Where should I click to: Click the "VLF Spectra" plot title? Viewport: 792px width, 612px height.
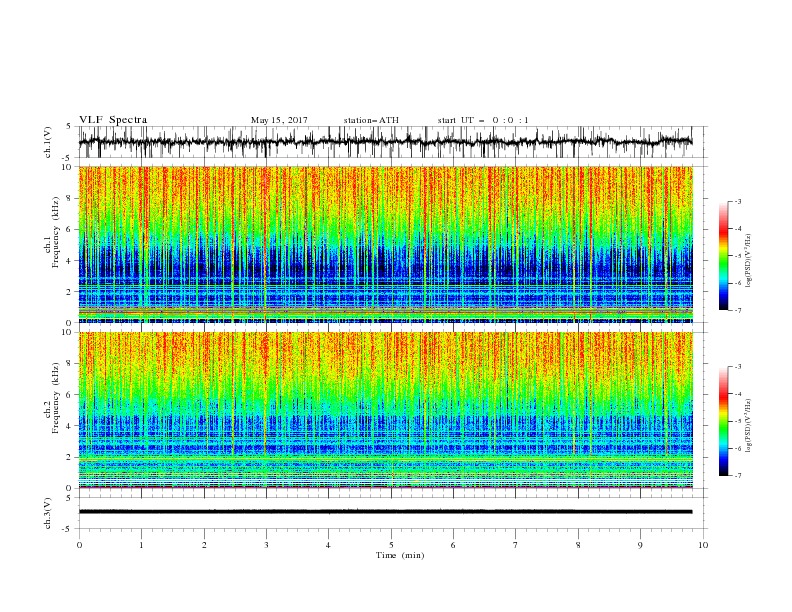click(x=113, y=120)
